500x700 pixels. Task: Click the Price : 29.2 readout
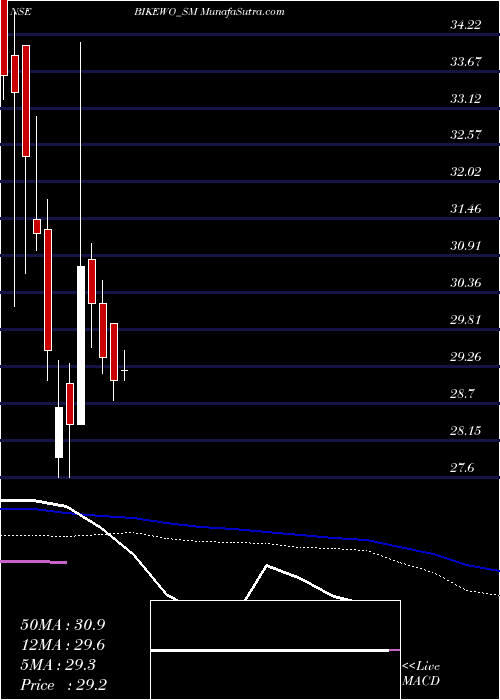62,685
